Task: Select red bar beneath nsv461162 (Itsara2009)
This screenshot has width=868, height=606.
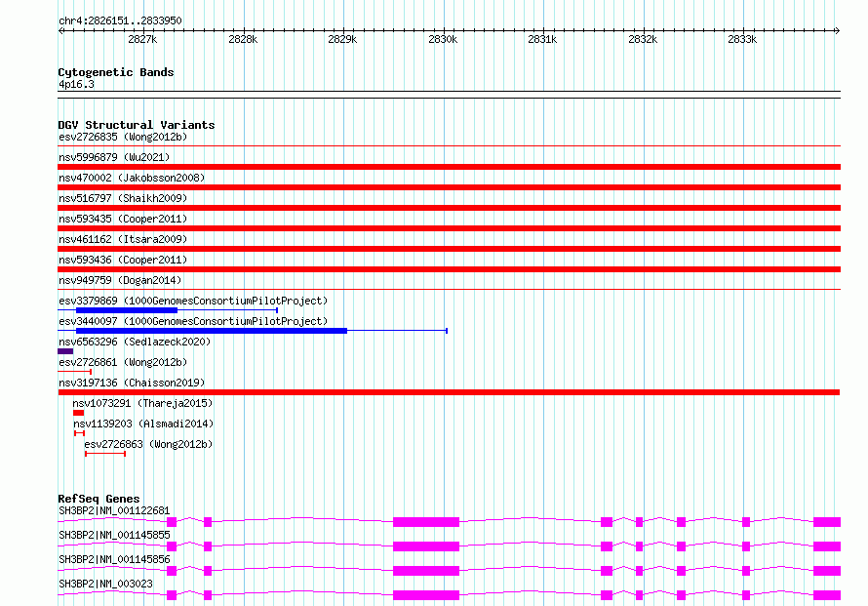Action: (x=449, y=249)
